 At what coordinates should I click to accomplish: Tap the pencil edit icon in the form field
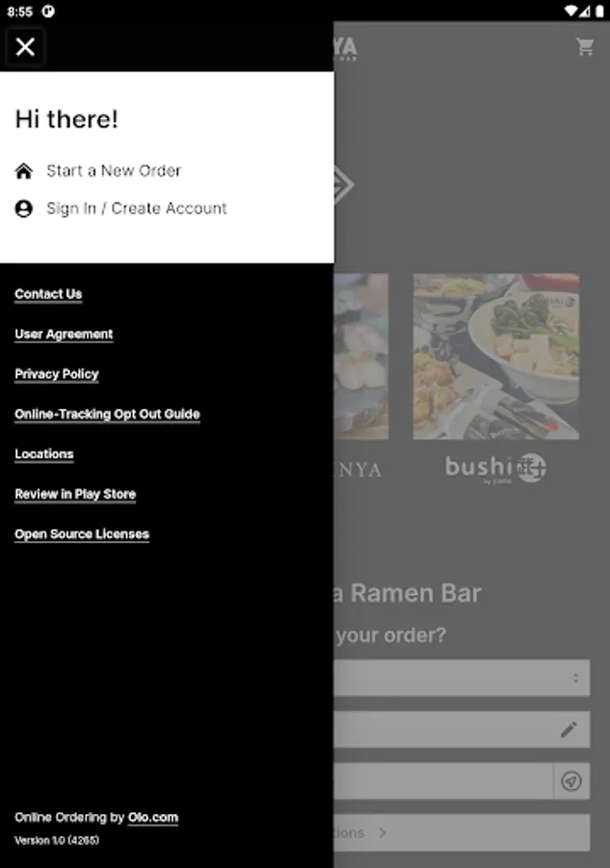point(569,730)
